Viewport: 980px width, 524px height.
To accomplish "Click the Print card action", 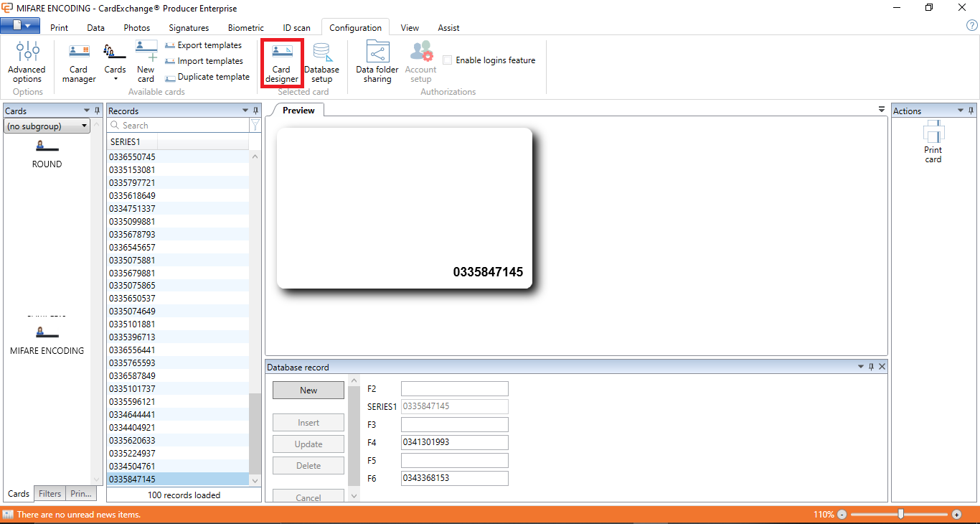I will 933,142.
